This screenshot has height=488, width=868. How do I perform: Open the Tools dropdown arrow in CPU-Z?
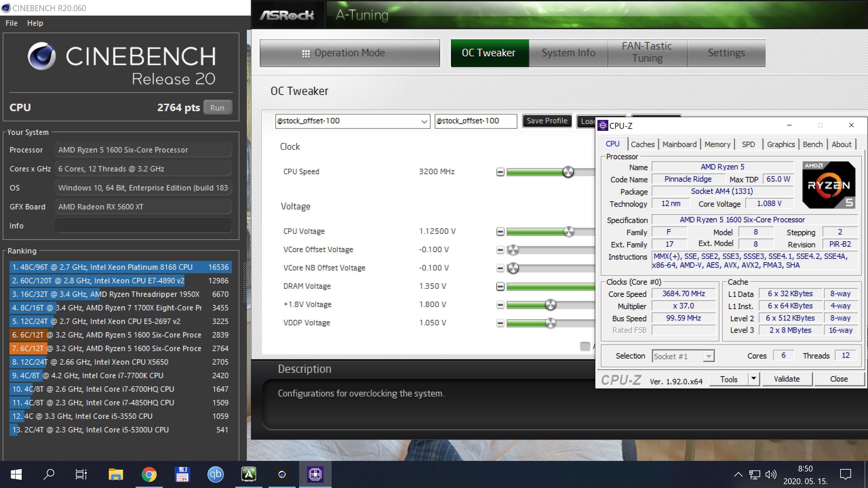pyautogui.click(x=754, y=379)
